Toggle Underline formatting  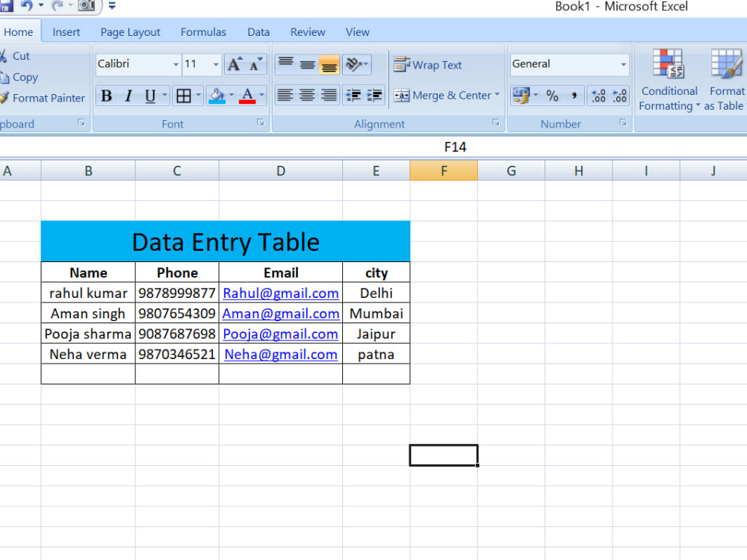coord(150,96)
